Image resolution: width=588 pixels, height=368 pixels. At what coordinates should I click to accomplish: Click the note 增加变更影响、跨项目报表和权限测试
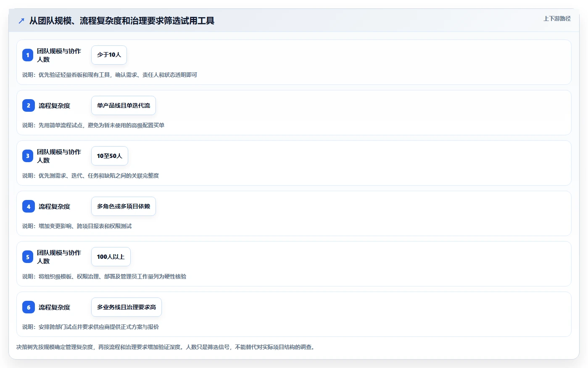[85, 226]
